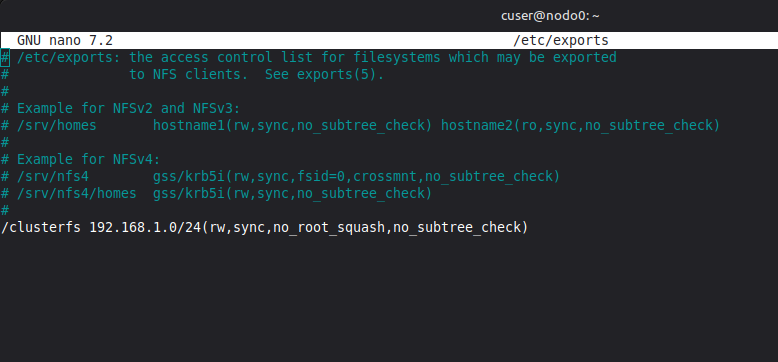Click 'no_root_squash' option in clusterfs line

click(x=329, y=228)
